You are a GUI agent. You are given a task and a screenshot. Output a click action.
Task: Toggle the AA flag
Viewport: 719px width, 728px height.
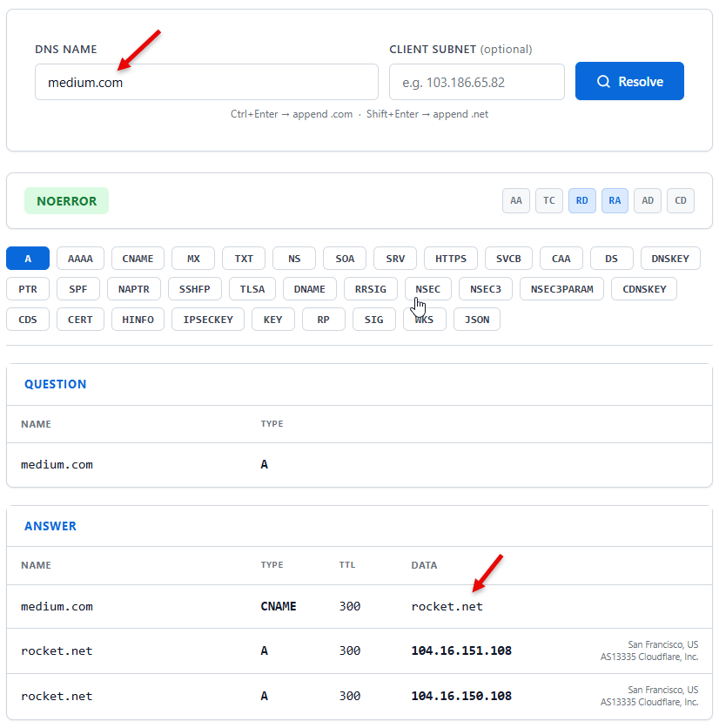515,200
